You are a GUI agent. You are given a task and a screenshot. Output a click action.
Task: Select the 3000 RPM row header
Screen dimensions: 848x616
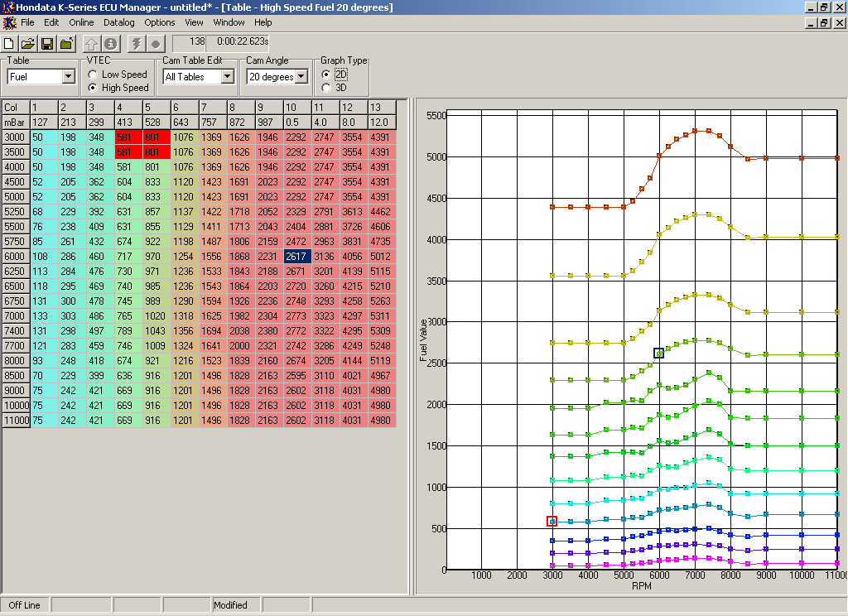point(16,137)
